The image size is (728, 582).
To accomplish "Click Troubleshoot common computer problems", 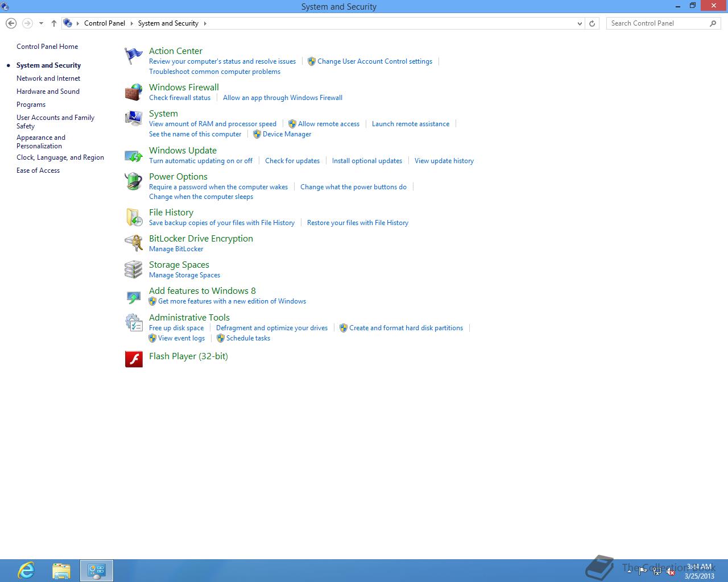I will 214,72.
